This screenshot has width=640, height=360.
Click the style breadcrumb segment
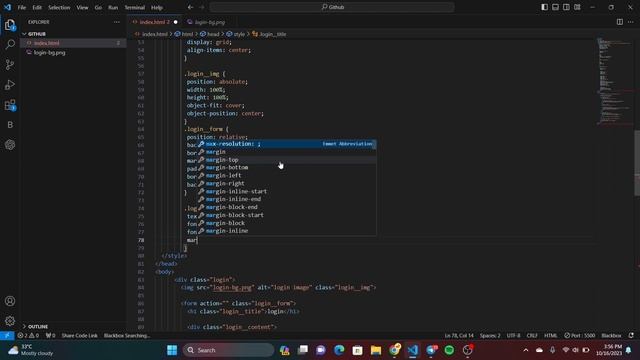(236, 34)
